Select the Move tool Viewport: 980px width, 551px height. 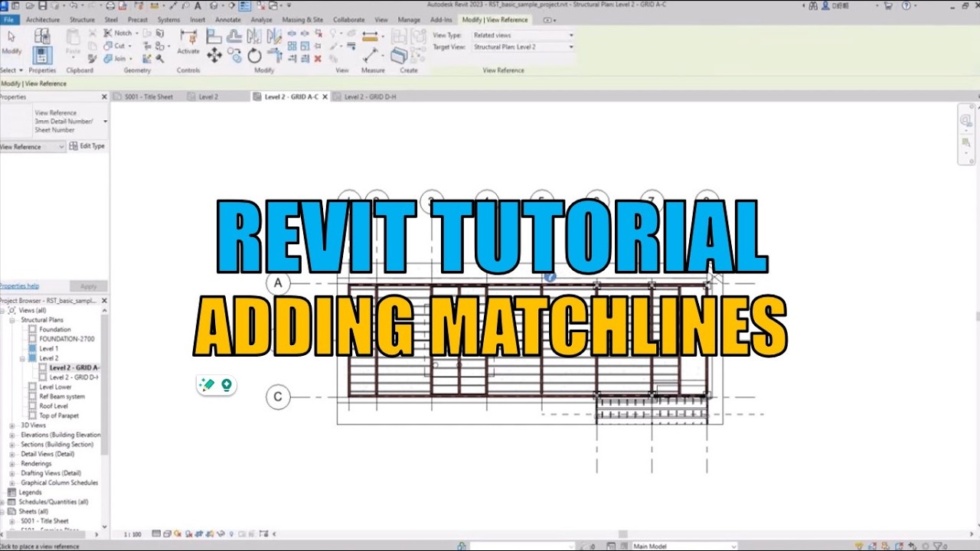214,55
